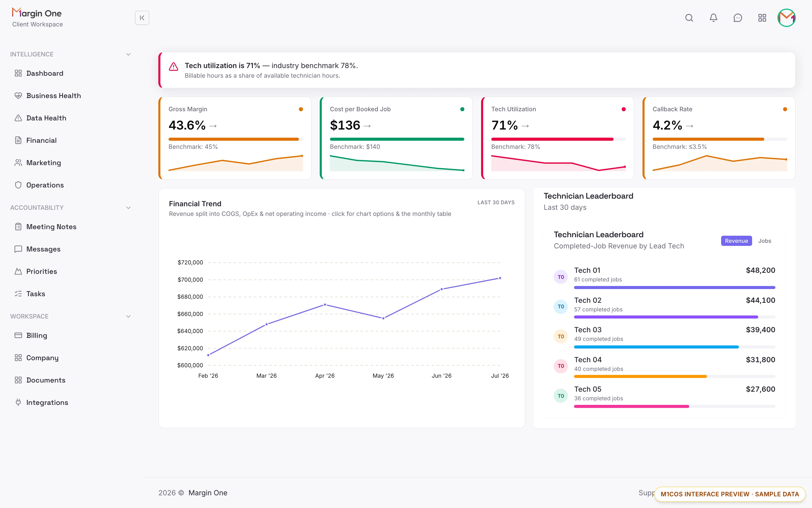Image resolution: width=812 pixels, height=508 pixels.
Task: Navigate to Financial section
Action: tap(71, 140)
